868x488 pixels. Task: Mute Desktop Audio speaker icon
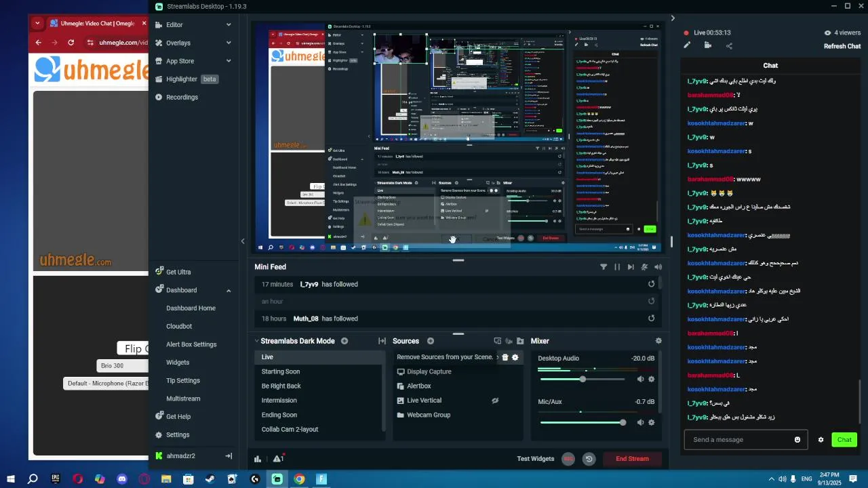pos(640,379)
